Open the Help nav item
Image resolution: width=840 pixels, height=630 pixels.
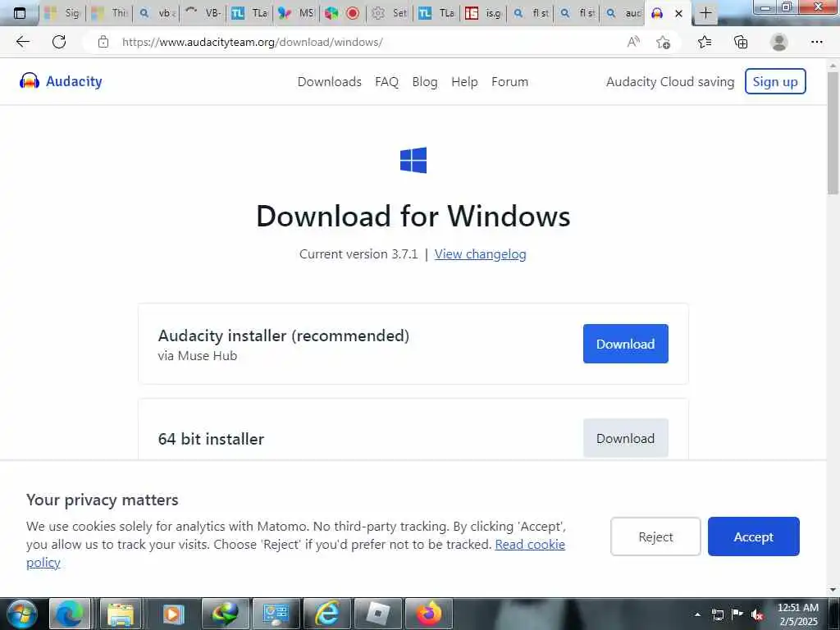(x=464, y=82)
